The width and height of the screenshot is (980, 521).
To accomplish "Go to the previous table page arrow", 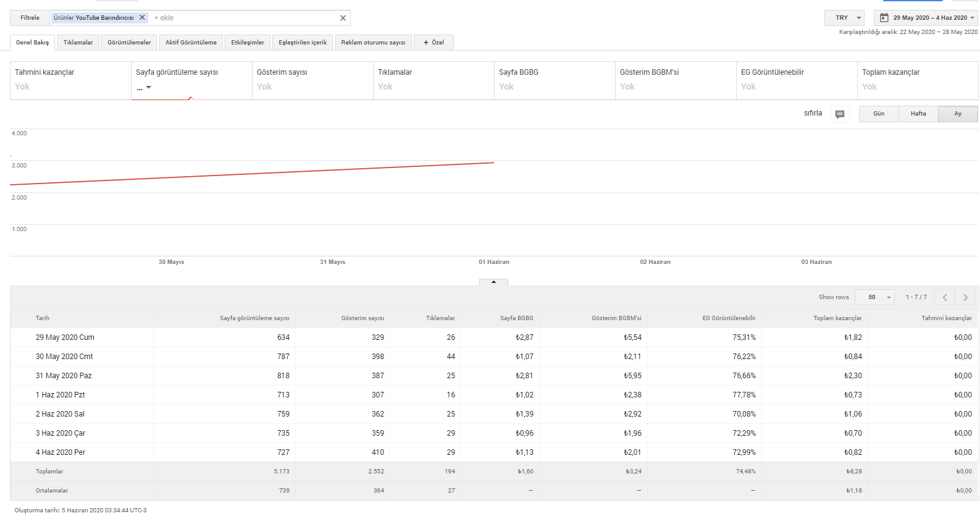I will point(945,297).
